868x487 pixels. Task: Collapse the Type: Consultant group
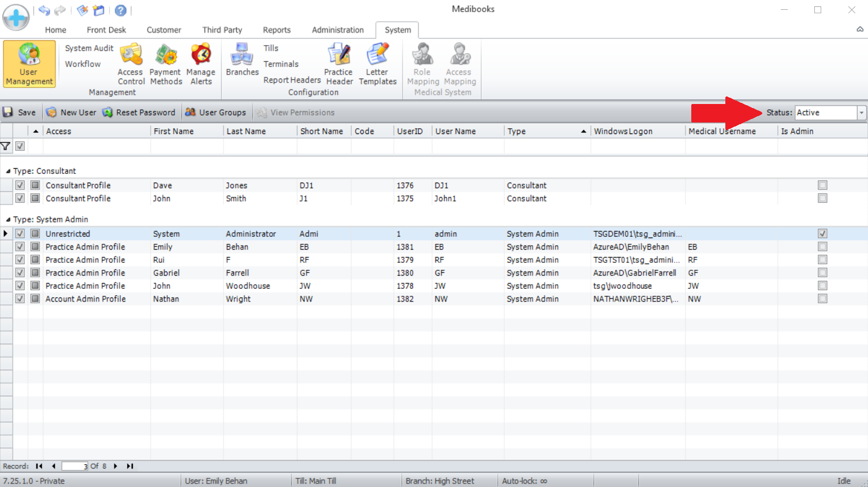pyautogui.click(x=8, y=172)
